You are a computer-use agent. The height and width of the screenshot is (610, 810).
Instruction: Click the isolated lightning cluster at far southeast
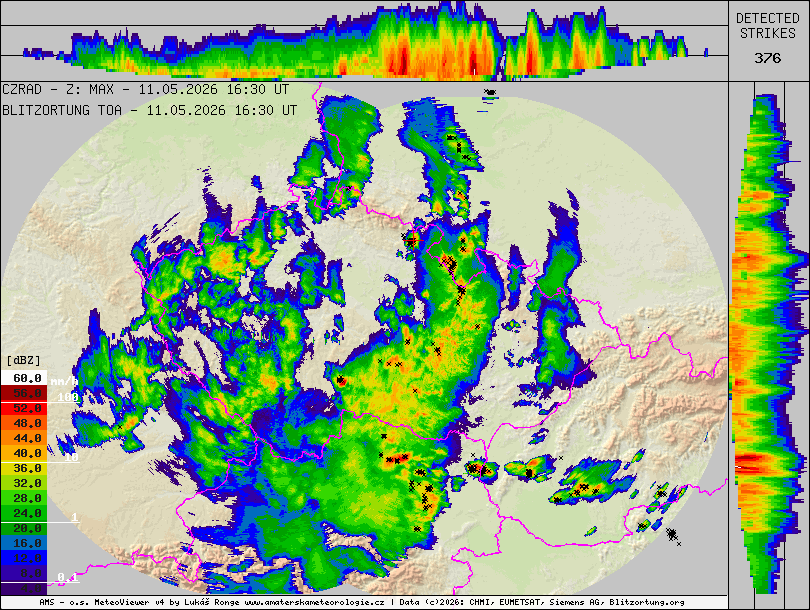673,535
